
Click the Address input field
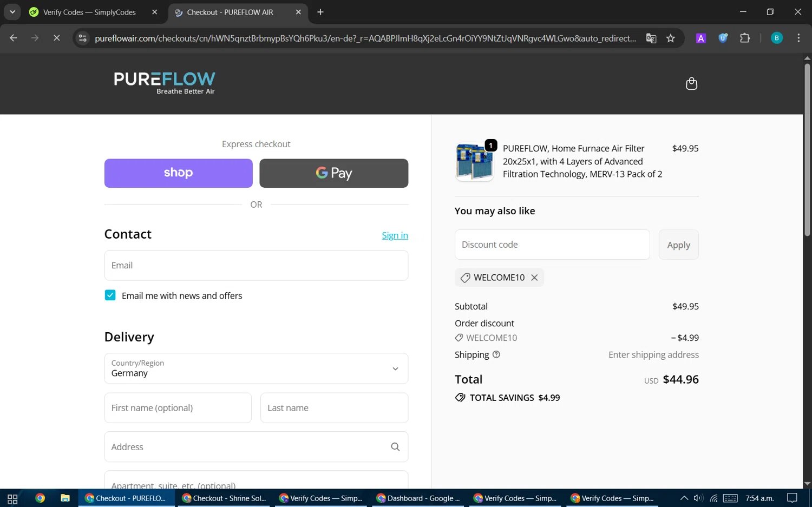click(x=256, y=447)
